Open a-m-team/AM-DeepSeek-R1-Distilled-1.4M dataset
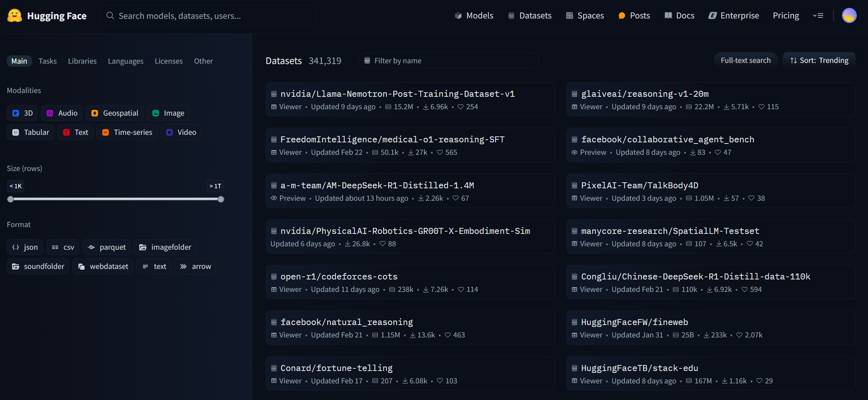 click(410, 191)
